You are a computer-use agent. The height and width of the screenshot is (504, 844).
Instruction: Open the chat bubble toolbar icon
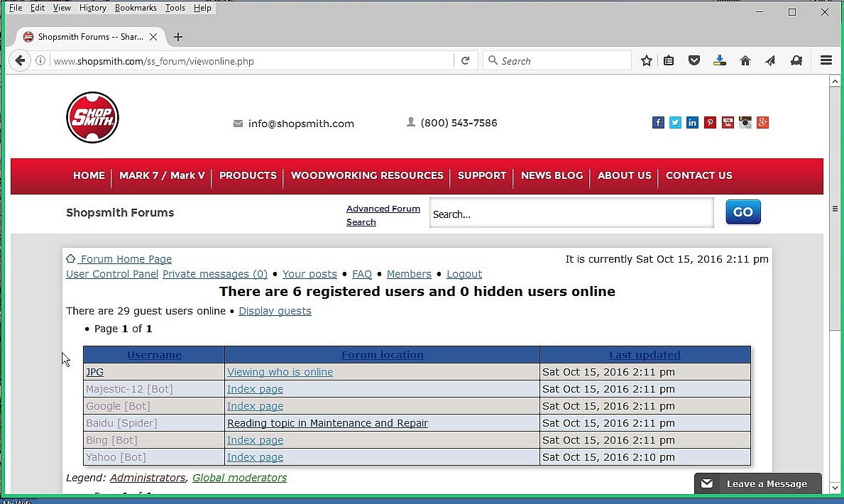click(x=796, y=61)
